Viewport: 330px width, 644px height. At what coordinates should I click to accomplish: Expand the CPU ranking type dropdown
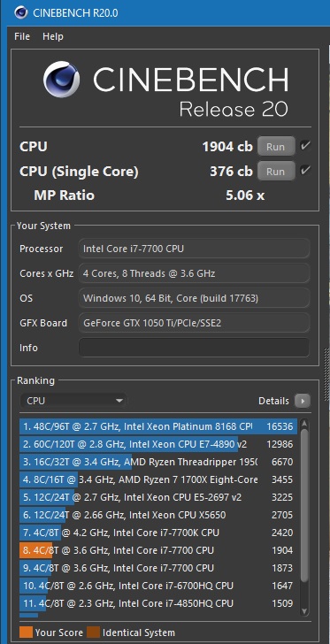click(x=73, y=401)
